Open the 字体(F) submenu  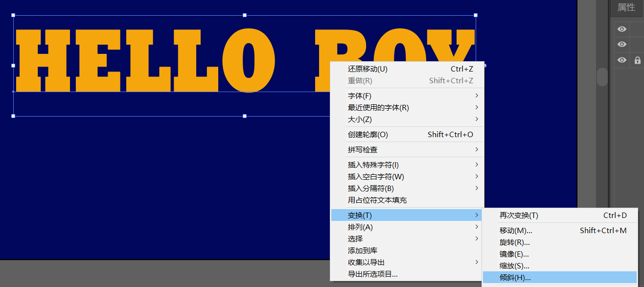click(407, 96)
